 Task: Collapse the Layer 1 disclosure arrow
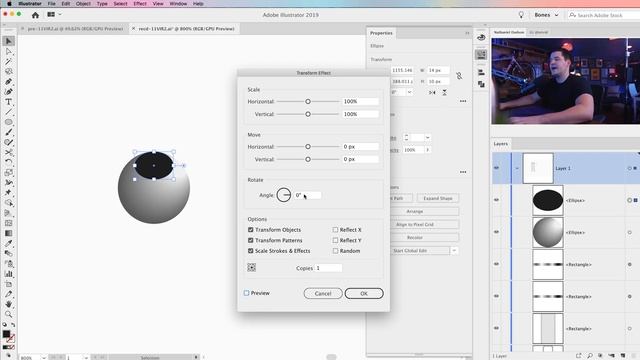point(517,168)
